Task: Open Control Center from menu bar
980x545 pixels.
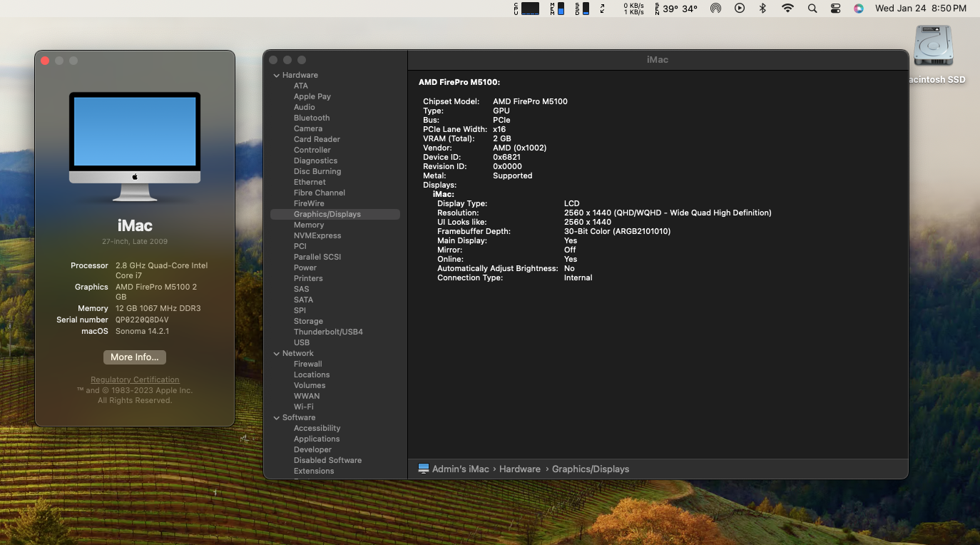Action: coord(836,9)
